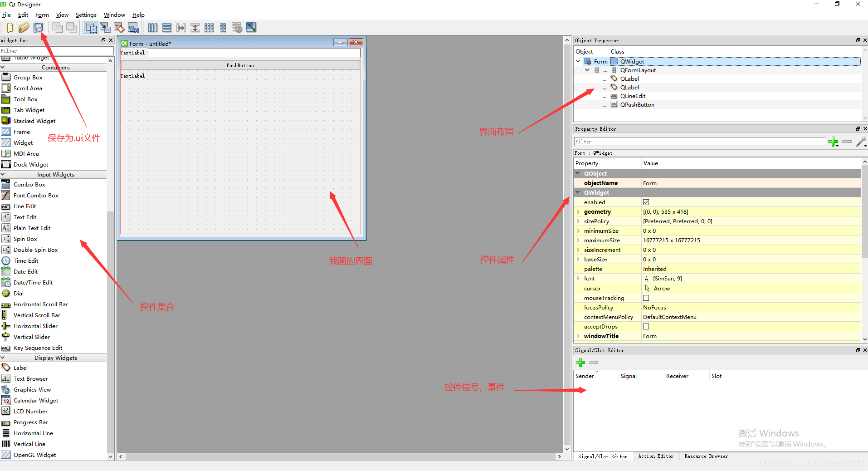The height and width of the screenshot is (471, 868).
Task: Switch to the Action Editor tab
Action: coord(656,456)
